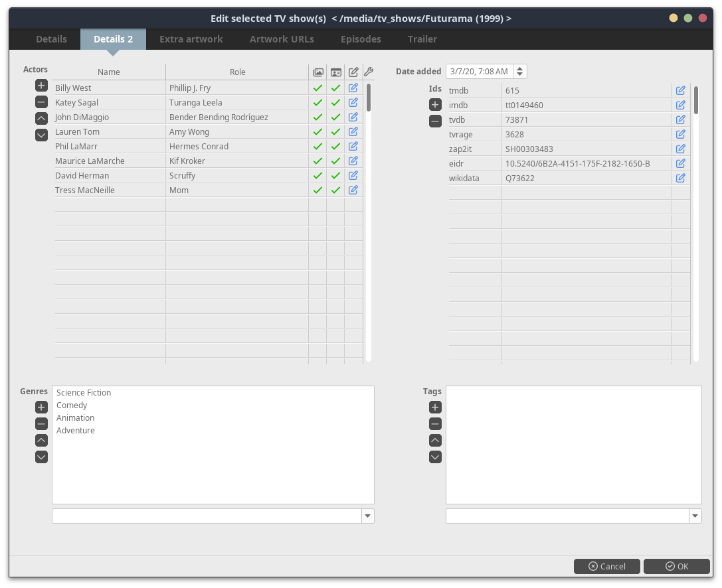The image size is (722, 588).
Task: Click the Date added spinner arrows
Action: pyautogui.click(x=519, y=72)
